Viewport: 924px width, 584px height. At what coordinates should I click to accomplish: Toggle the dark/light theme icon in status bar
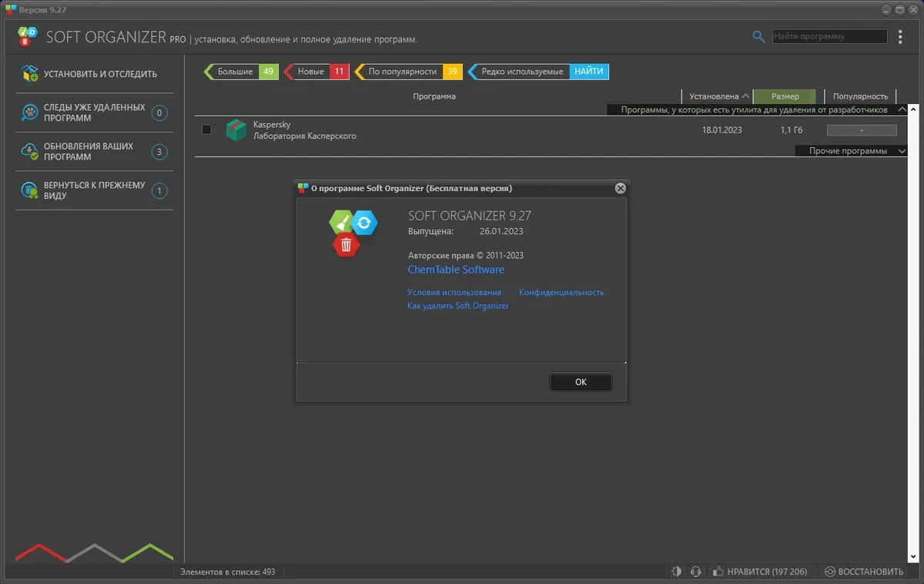point(676,572)
